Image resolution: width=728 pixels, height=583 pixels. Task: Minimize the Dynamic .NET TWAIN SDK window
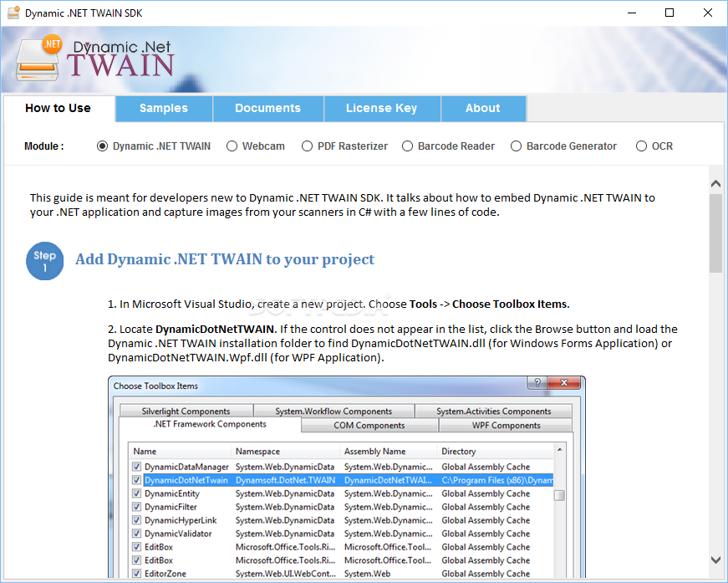[631, 13]
